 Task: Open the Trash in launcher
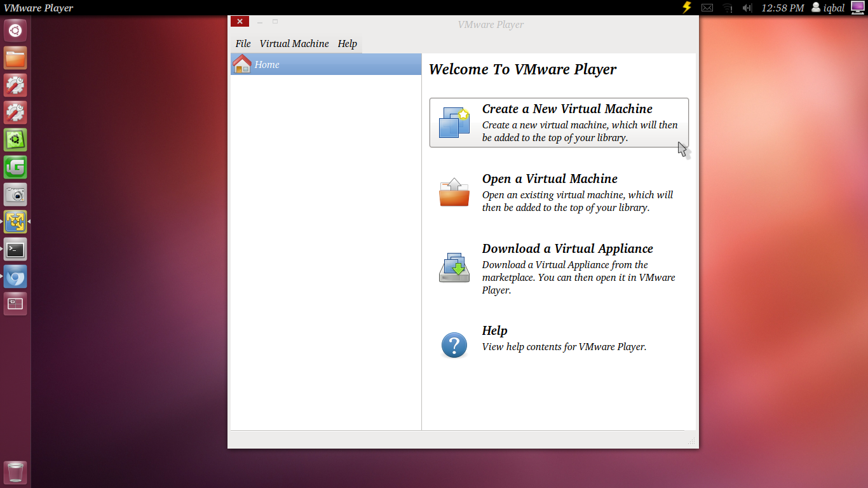15,473
